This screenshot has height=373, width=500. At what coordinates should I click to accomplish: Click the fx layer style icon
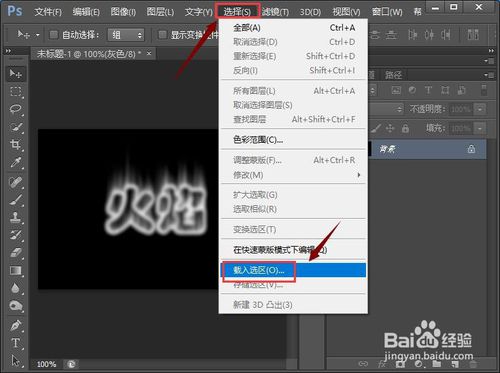(x=382, y=364)
